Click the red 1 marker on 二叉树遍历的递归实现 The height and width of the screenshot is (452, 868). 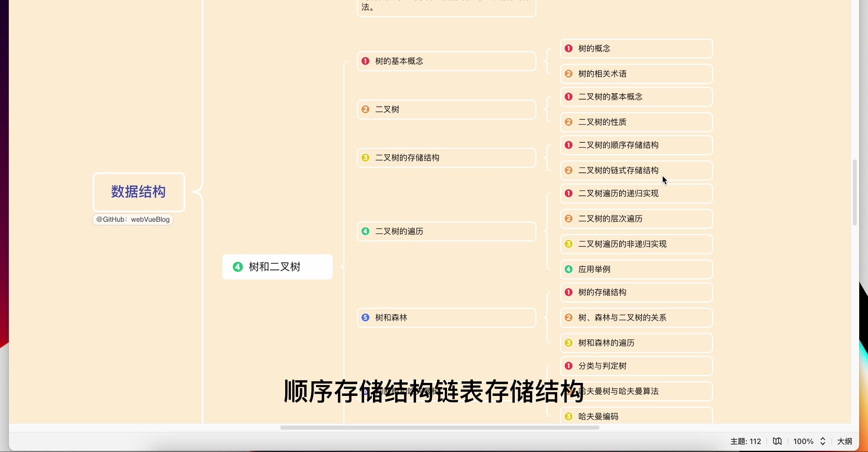pyautogui.click(x=569, y=194)
